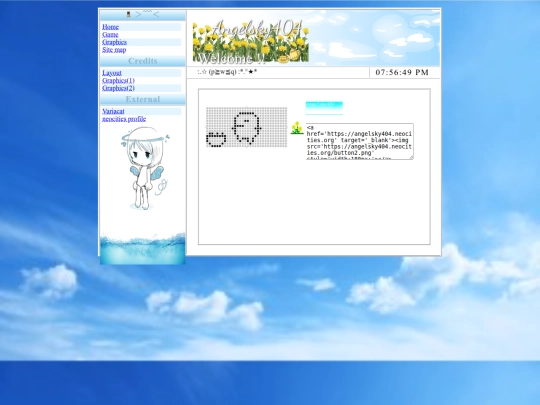Open the Graphics(2) credits link

pyautogui.click(x=118, y=88)
